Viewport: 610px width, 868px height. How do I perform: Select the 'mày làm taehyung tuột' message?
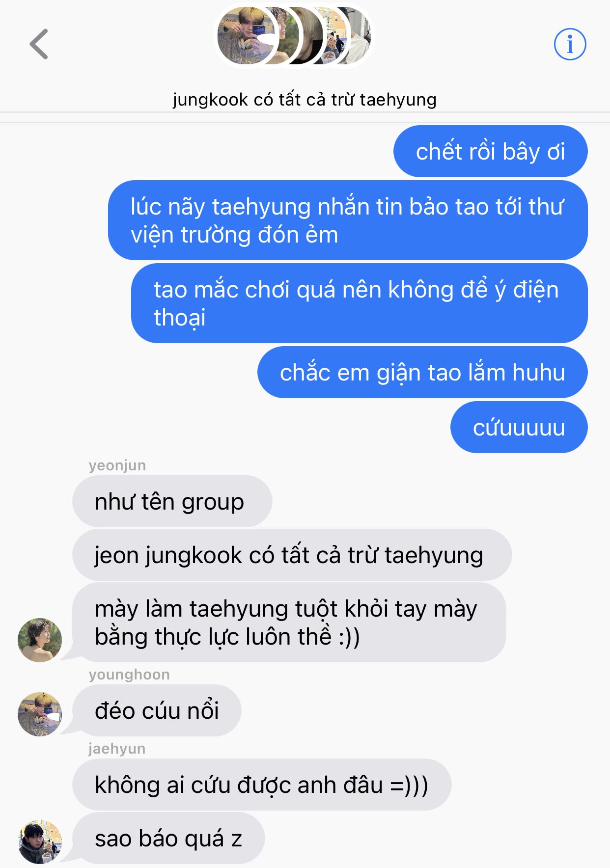(289, 622)
